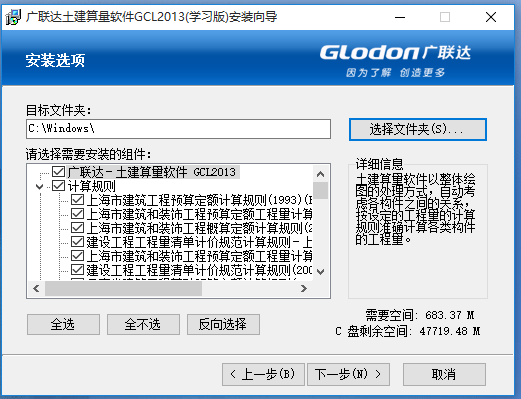Select the first 建设工程工程量清单计价规范计算规则 tree item
Viewport: 521px width, 399px height.
coord(199,242)
